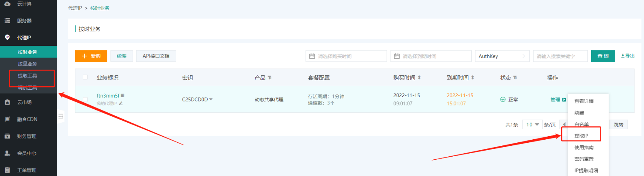Sort by 到期时间 using its sort arrows
The height and width of the screenshot is (176, 644).
tap(472, 78)
